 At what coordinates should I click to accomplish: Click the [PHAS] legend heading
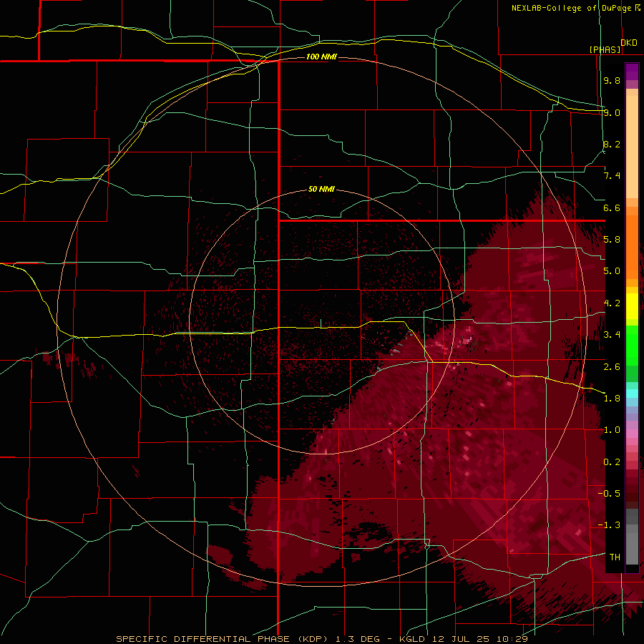pyautogui.click(x=605, y=50)
